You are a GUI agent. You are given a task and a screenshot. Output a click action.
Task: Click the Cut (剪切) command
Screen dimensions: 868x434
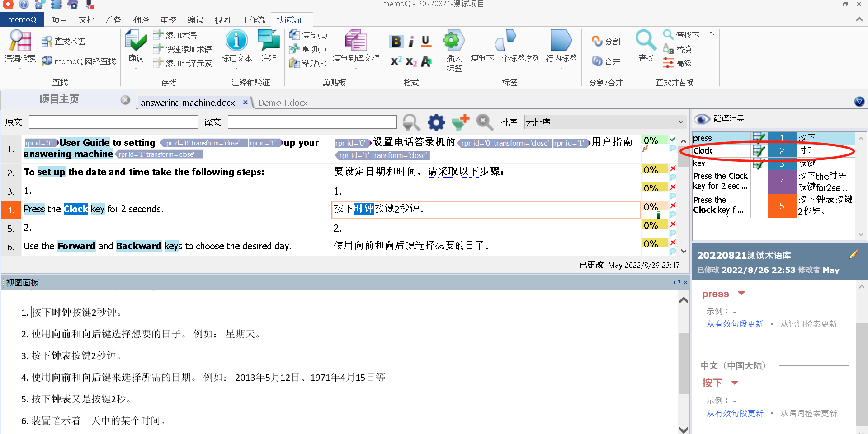tap(308, 49)
